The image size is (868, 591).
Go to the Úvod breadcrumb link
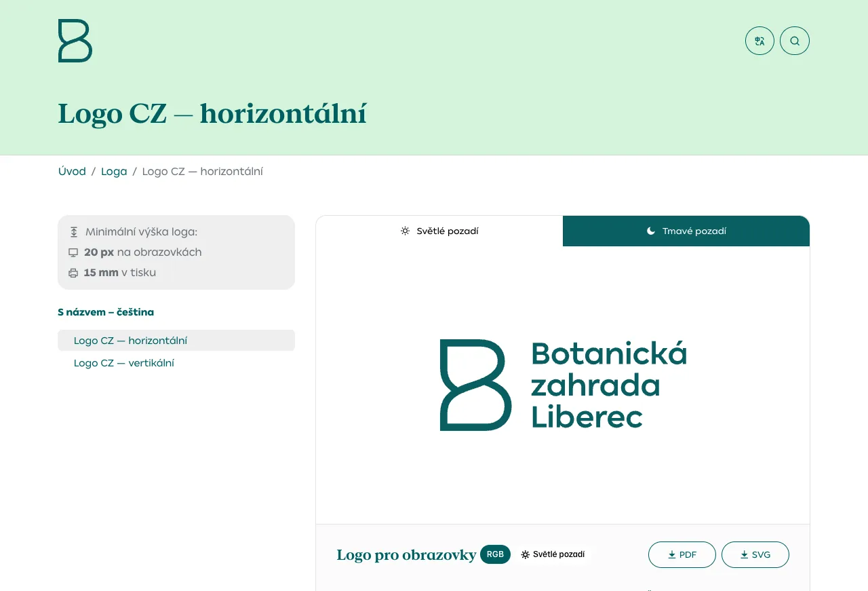point(72,171)
